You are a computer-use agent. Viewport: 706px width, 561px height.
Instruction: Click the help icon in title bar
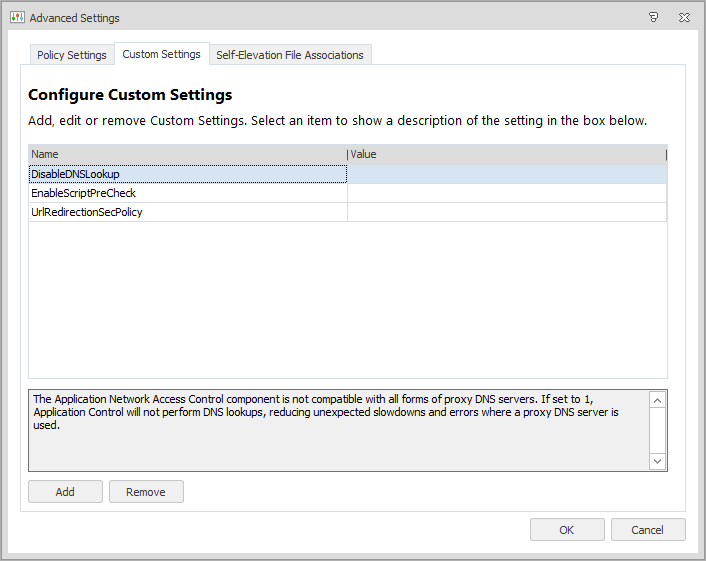653,17
